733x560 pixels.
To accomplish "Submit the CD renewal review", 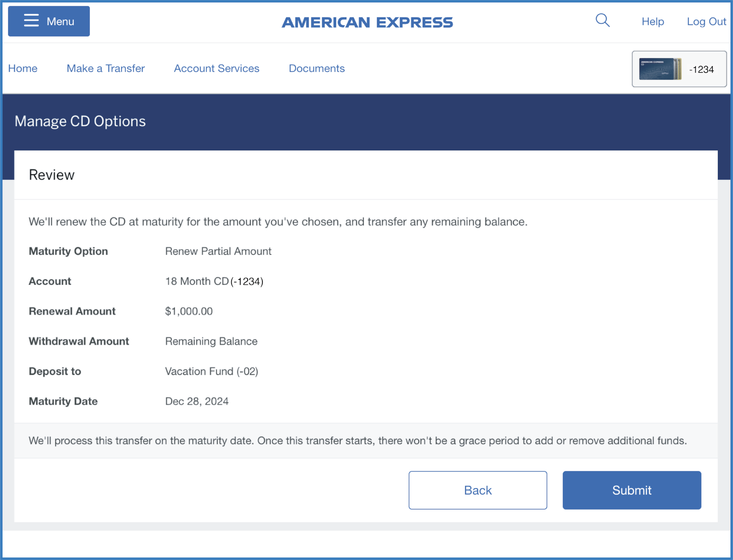I will 632,490.
